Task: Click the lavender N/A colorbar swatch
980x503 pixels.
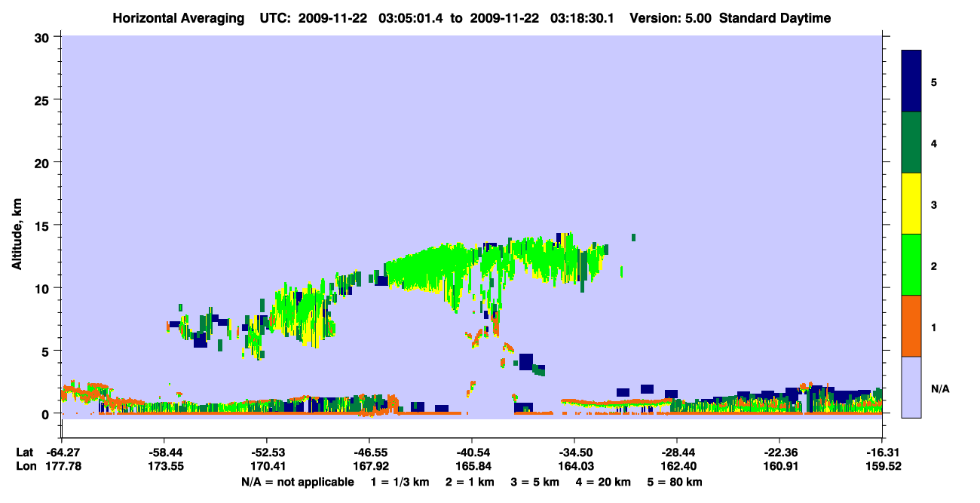Action: click(911, 387)
